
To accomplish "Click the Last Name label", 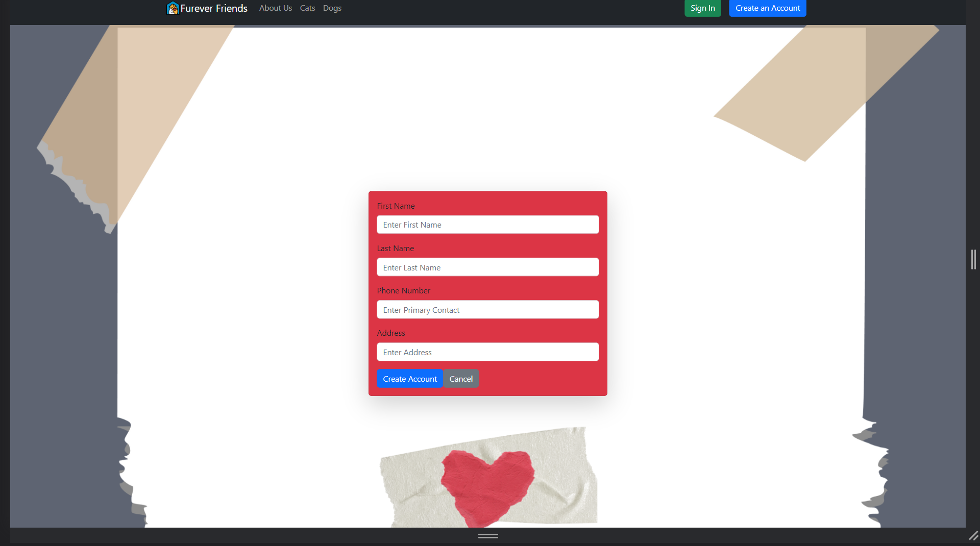I will (x=396, y=248).
